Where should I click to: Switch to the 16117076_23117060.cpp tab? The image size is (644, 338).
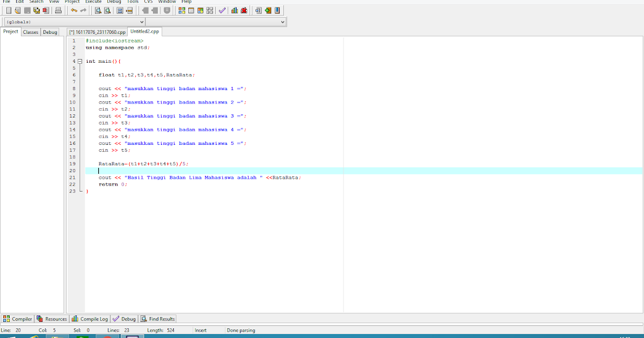tap(97, 32)
